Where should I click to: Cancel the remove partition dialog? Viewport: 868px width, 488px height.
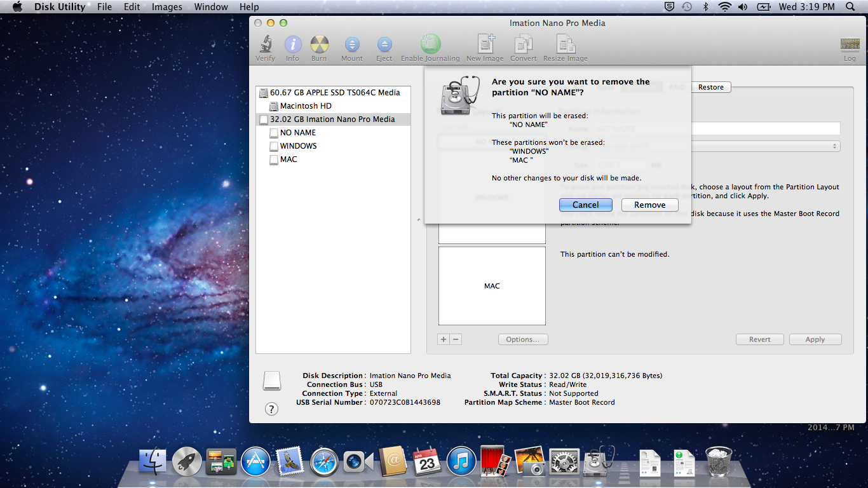[x=585, y=205]
